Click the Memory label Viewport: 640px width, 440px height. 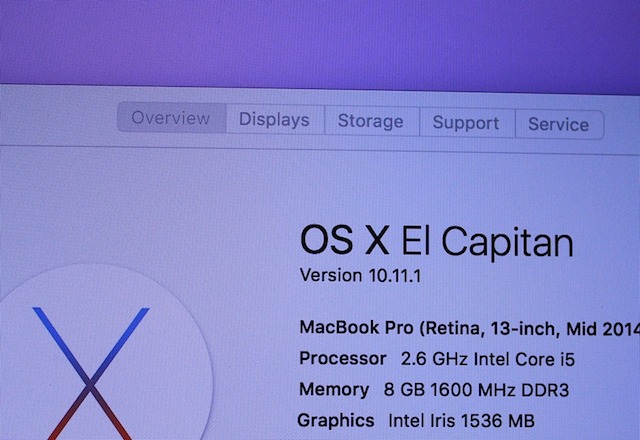click(334, 389)
